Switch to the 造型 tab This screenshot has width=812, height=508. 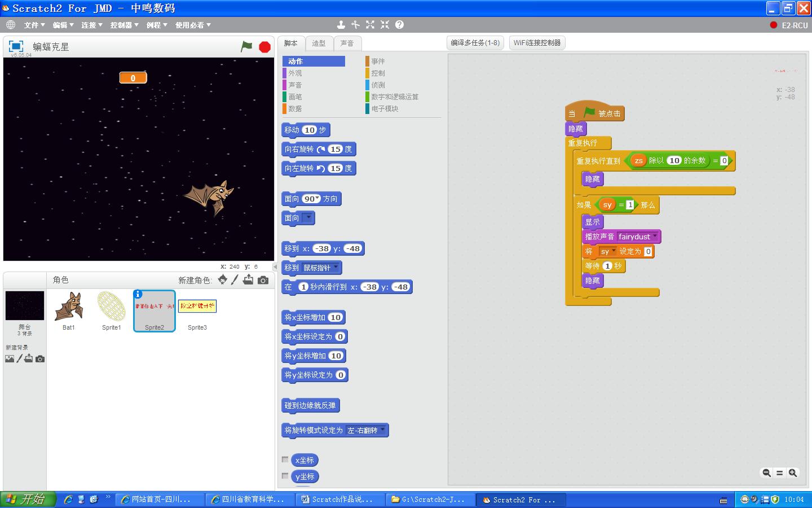click(319, 43)
